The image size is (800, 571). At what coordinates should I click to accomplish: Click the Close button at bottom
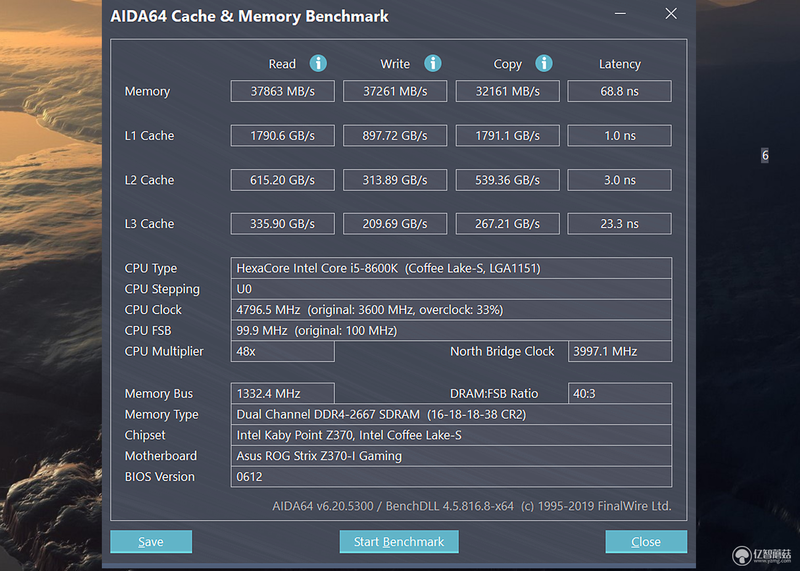pyautogui.click(x=646, y=541)
